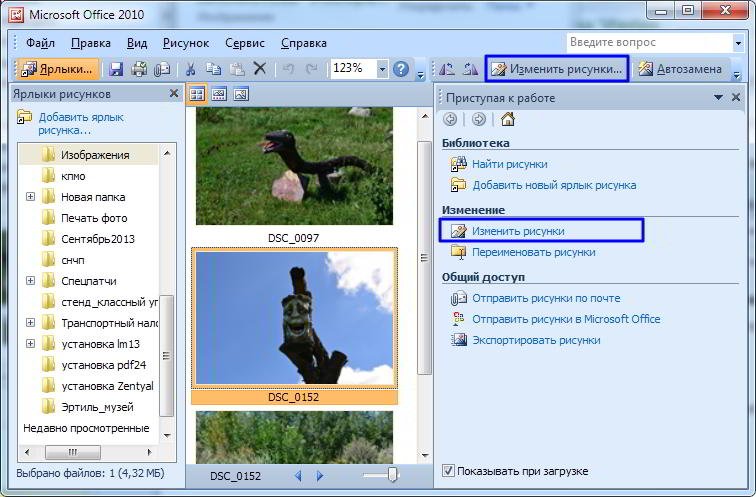Image resolution: width=756 pixels, height=497 pixels.
Task: Go to task pane Home icon
Action: pos(507,120)
